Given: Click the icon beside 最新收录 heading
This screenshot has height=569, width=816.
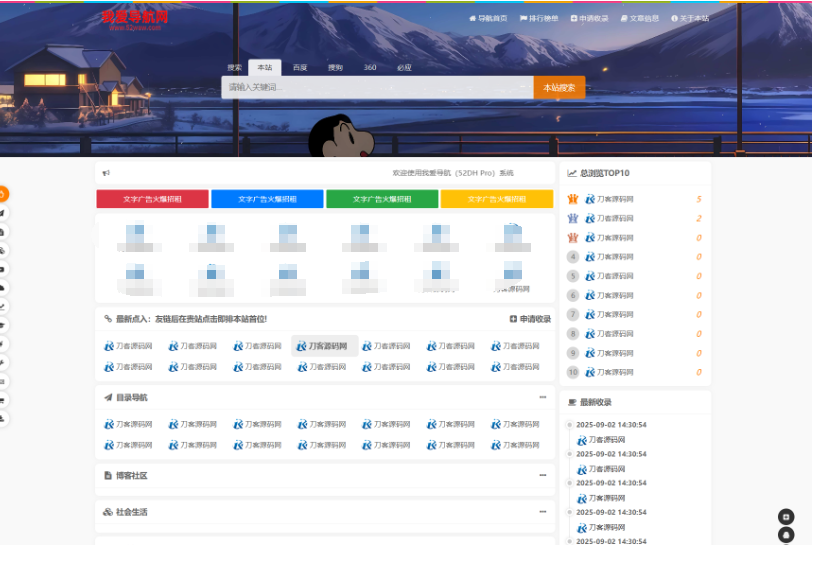Looking at the screenshot, I should pos(571,402).
